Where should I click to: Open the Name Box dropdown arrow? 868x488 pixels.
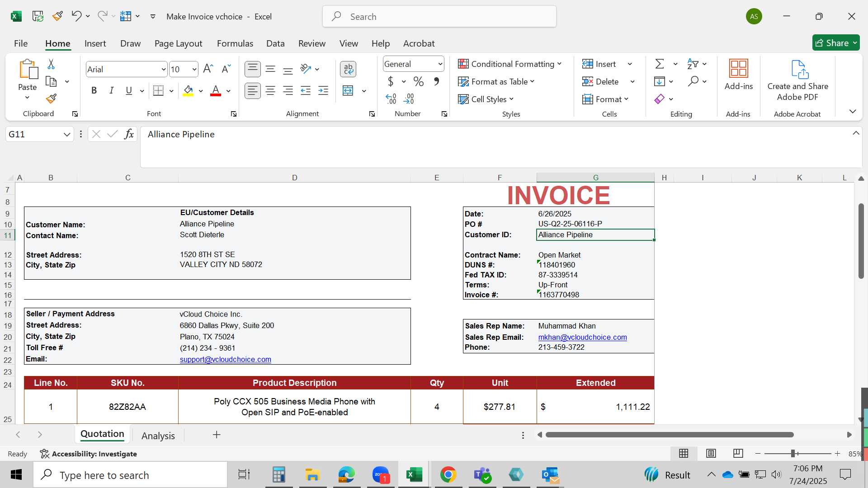pyautogui.click(x=67, y=134)
